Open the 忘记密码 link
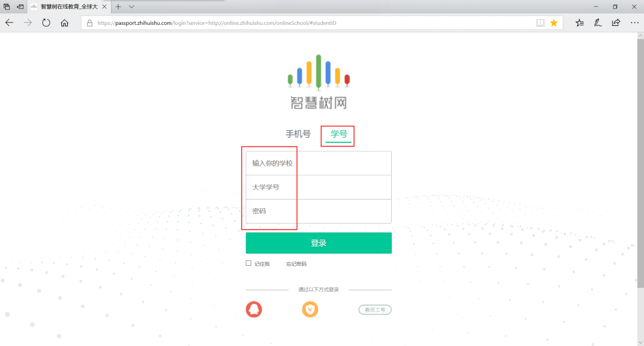 coord(296,264)
